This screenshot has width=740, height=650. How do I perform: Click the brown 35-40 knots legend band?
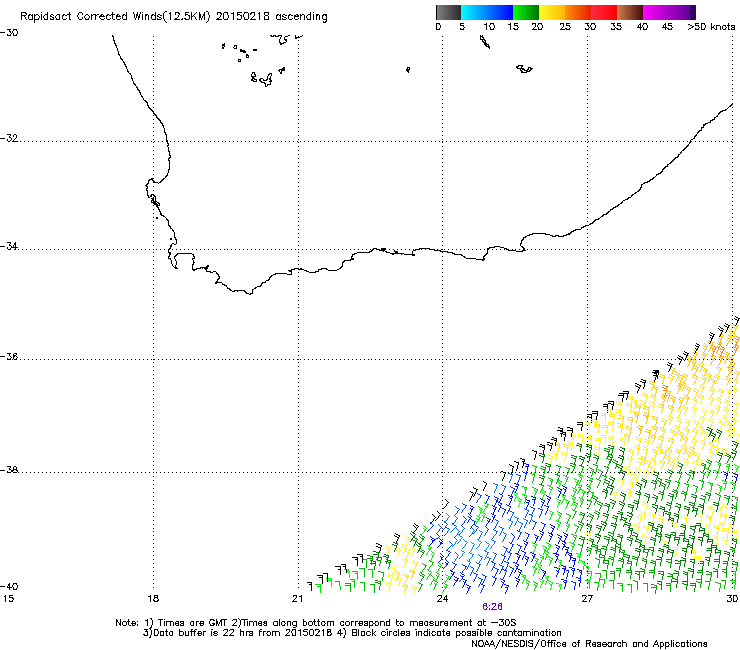coord(630,12)
